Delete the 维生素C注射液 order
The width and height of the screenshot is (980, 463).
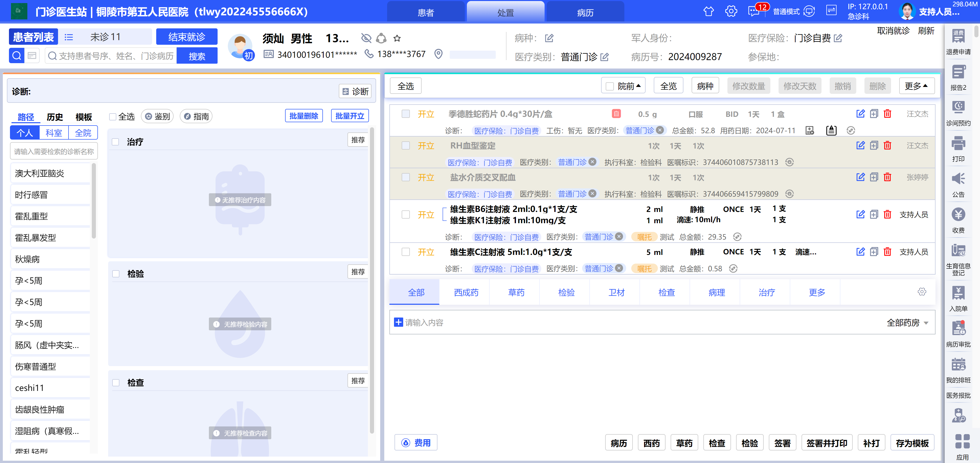pos(887,252)
